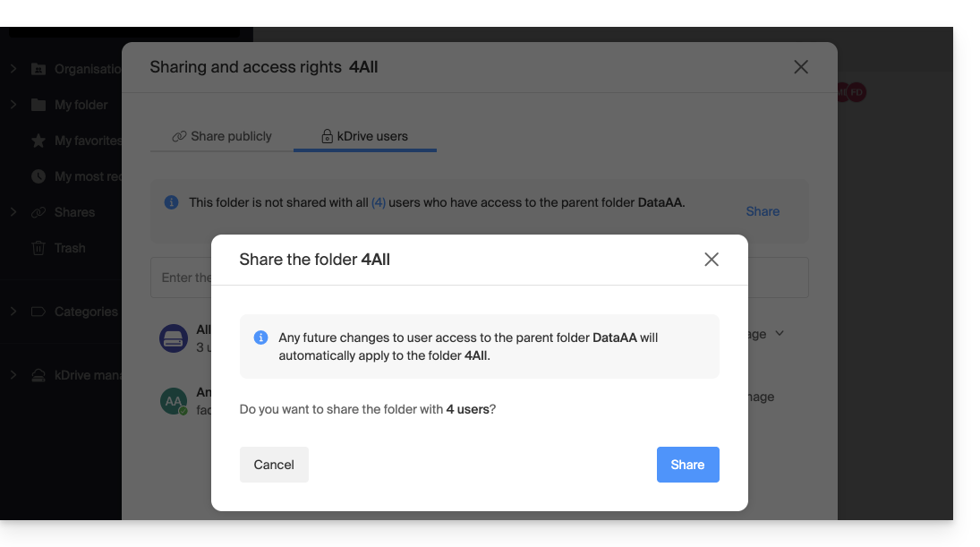The width and height of the screenshot is (980, 547).
Task: Close the Share the folder 4All dialog
Action: pyautogui.click(x=712, y=260)
